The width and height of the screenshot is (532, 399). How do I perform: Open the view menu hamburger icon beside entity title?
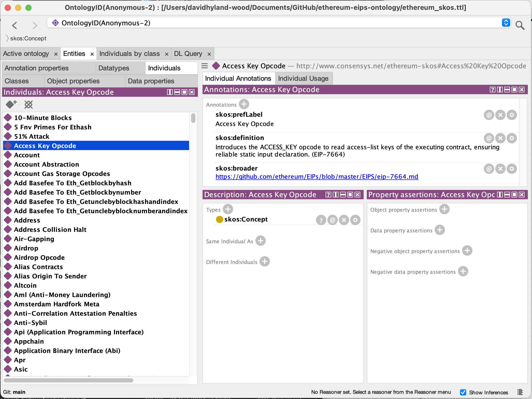coord(205,66)
